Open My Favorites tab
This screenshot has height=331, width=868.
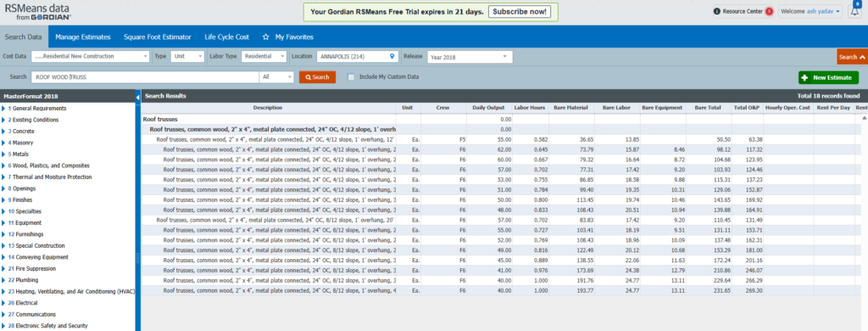pyautogui.click(x=294, y=36)
